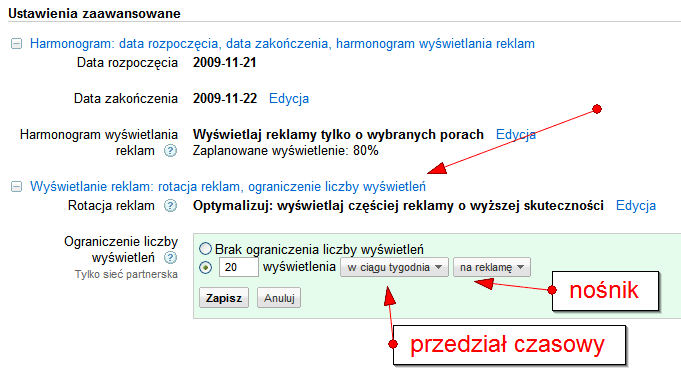The height and width of the screenshot is (370, 681).
Task: Select the radio button for 20 wyświetlenia
Action: (205, 268)
